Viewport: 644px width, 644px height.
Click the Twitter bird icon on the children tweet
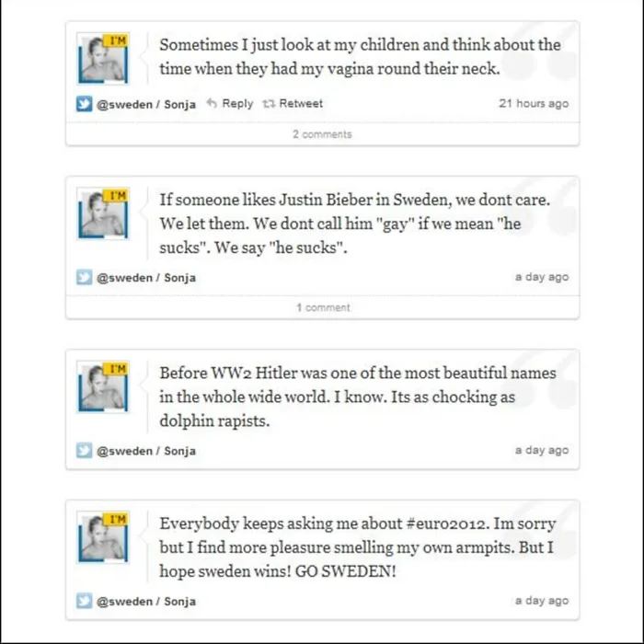84,104
